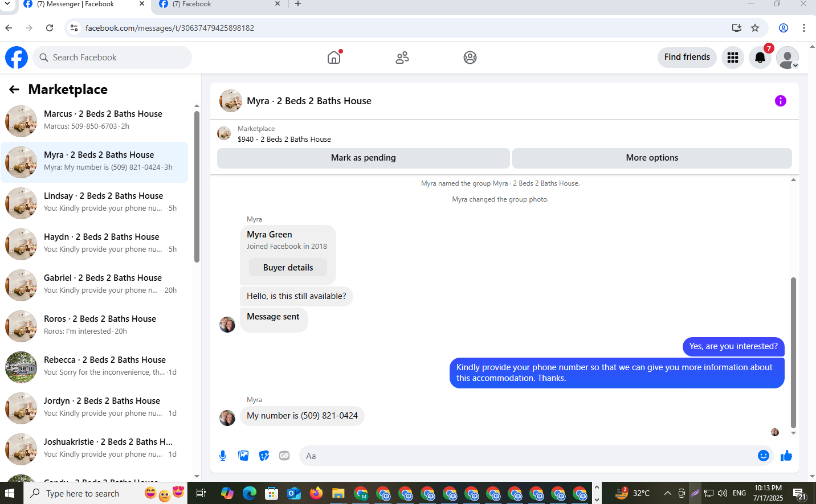816x504 pixels.
Task: Open conversation information purple icon
Action: coord(781,101)
